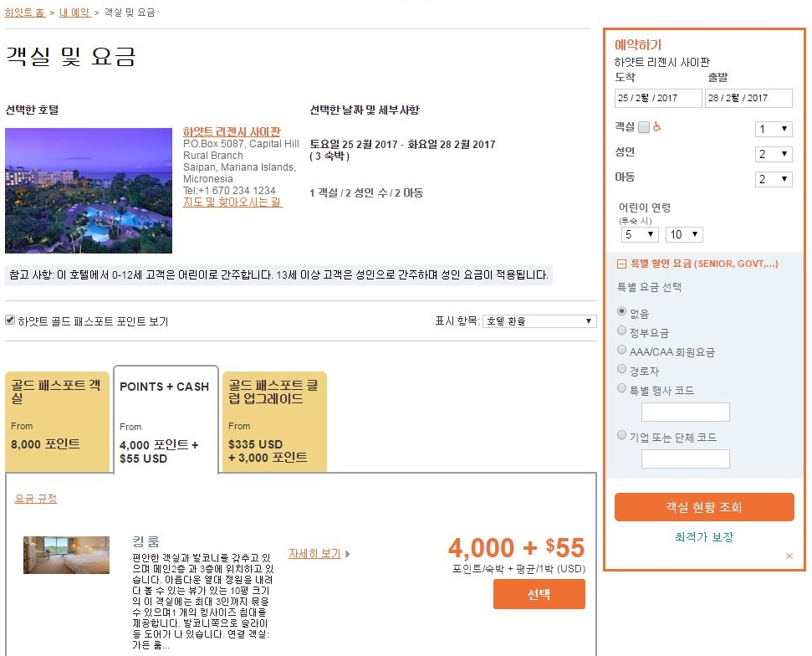Click the 기업 또는 단체 코드 text field

point(685,459)
